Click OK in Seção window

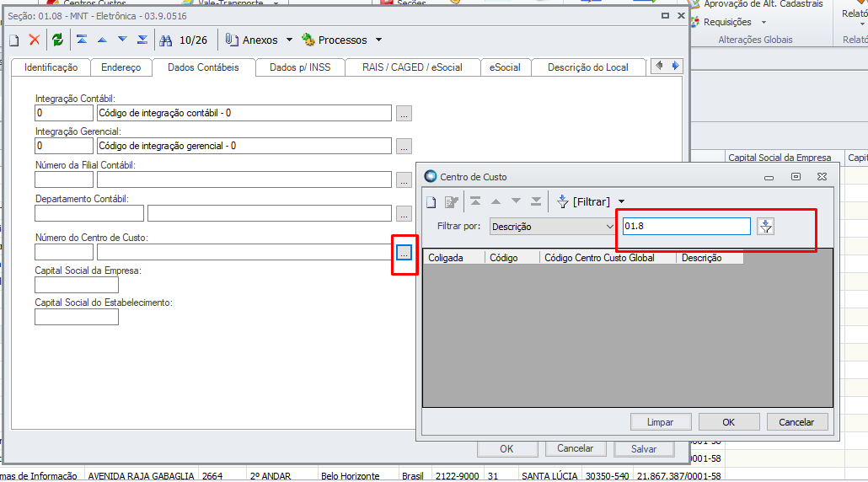(x=506, y=449)
